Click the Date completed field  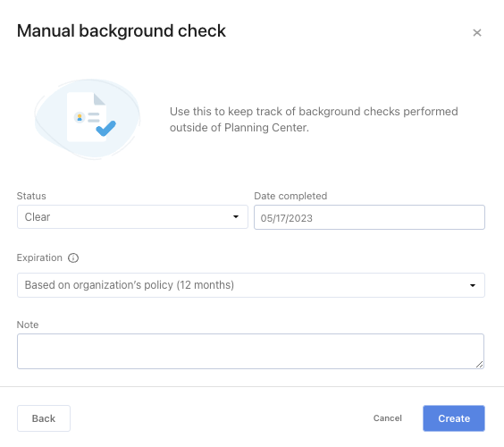369,217
